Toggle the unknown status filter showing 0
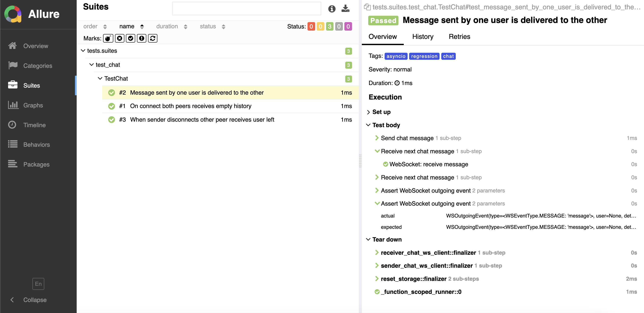The width and height of the screenshot is (644, 313). (x=348, y=26)
